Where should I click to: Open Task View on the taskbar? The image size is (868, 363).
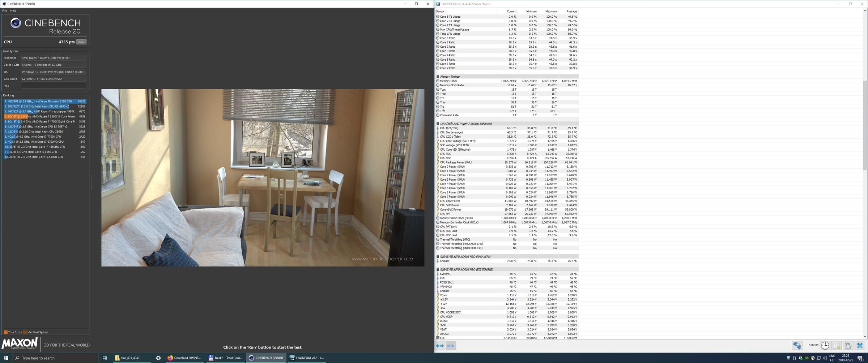coord(105,358)
